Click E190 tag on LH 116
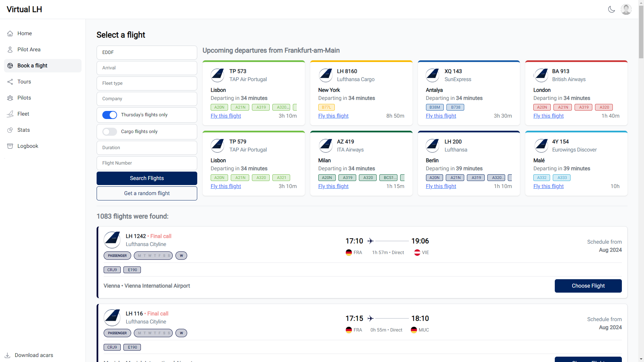The height and width of the screenshot is (362, 644). pos(132,347)
